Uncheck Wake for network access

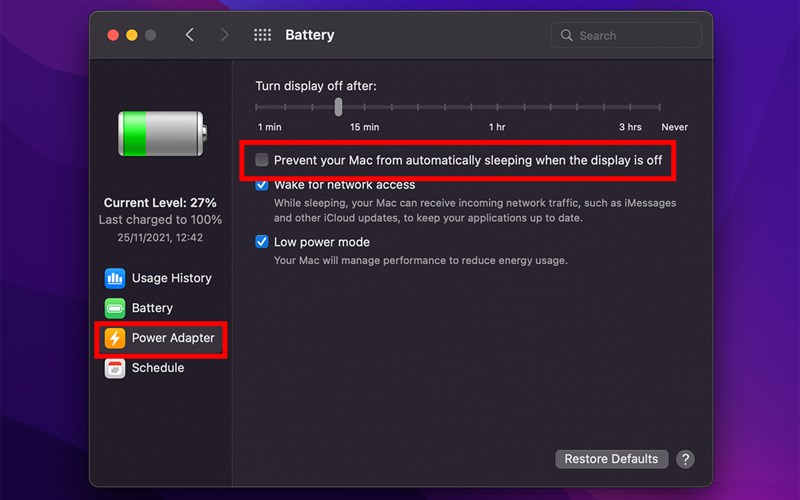click(x=262, y=185)
